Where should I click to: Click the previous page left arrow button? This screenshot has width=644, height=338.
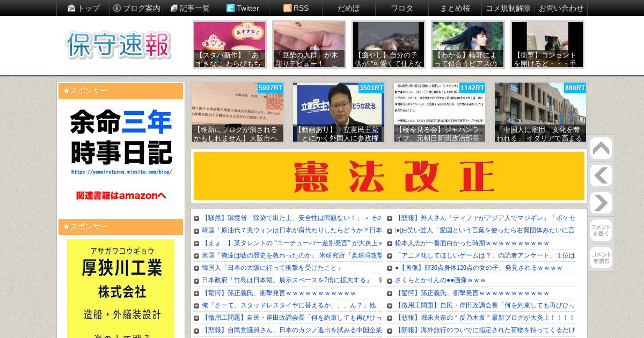601,176
